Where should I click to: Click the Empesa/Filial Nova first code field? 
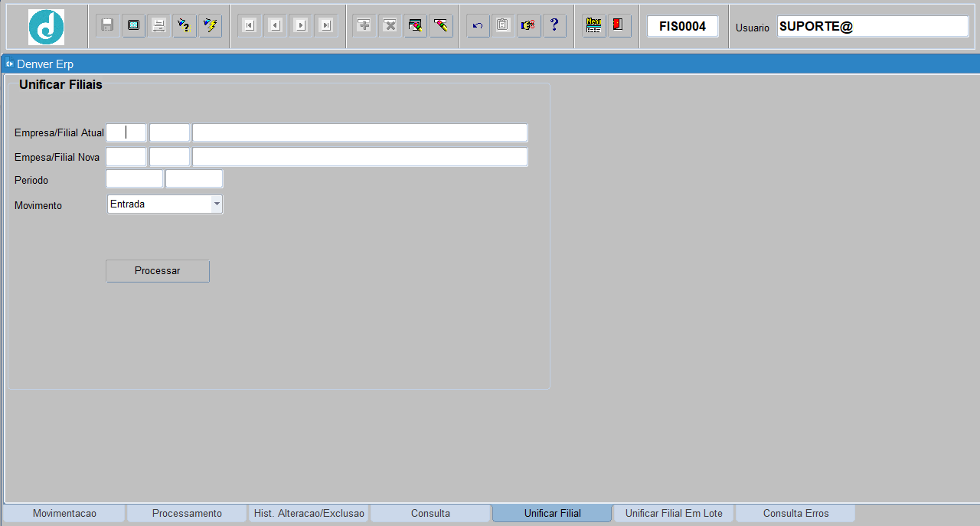click(126, 157)
